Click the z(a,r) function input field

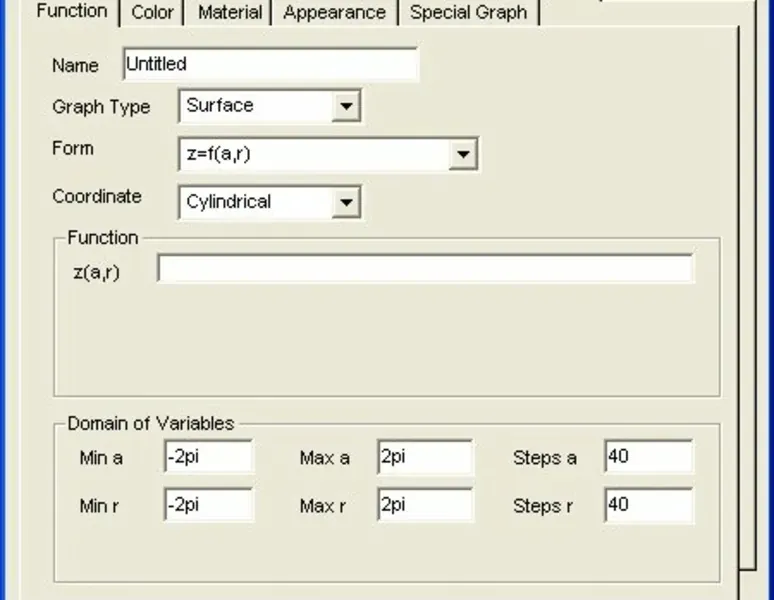click(425, 269)
